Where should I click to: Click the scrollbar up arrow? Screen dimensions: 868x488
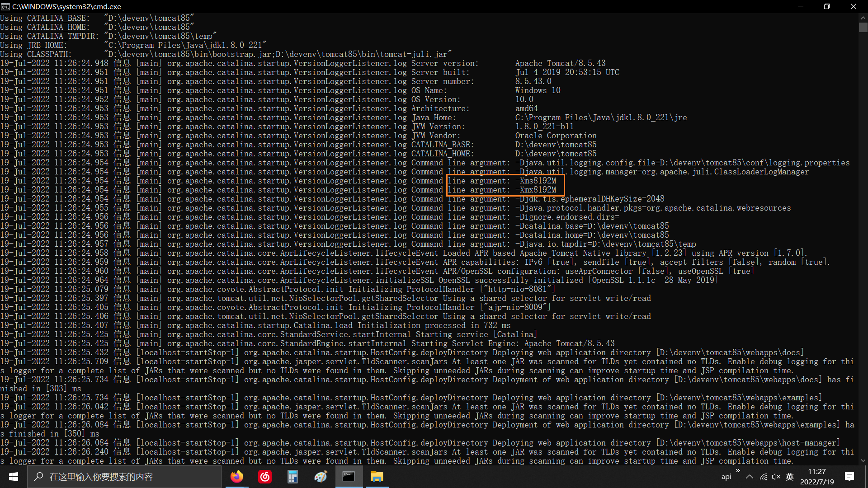coord(863,17)
